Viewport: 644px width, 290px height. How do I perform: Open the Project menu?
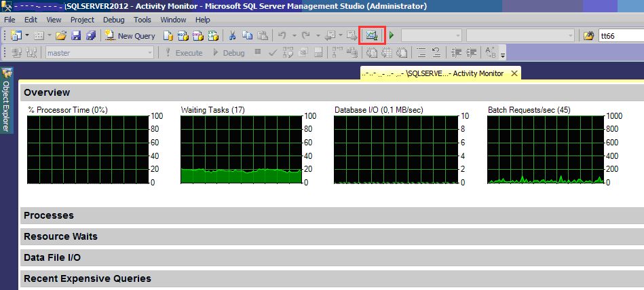click(82, 20)
